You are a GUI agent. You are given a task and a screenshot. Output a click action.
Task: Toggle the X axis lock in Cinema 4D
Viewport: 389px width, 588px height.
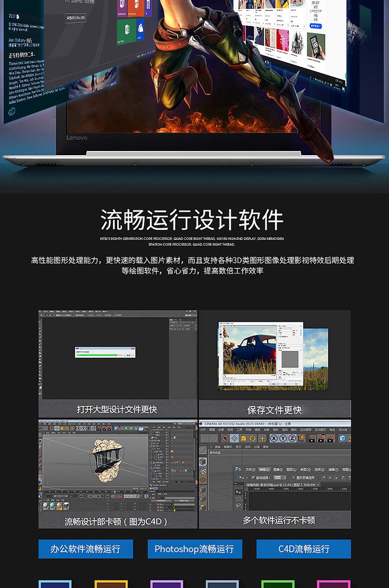(x=274, y=439)
